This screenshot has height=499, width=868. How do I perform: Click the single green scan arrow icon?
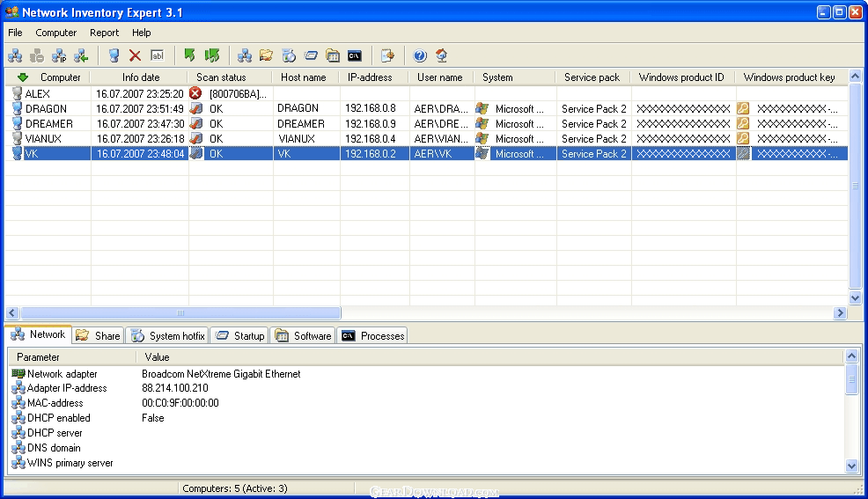pyautogui.click(x=189, y=55)
